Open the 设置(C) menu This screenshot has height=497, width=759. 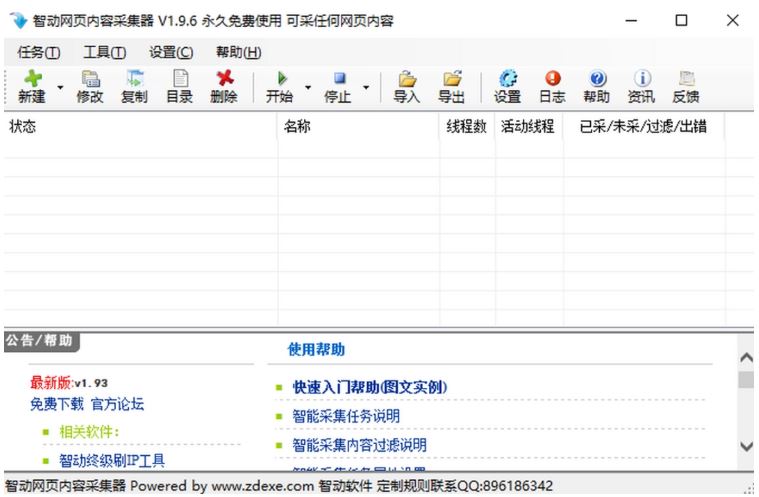[171, 52]
